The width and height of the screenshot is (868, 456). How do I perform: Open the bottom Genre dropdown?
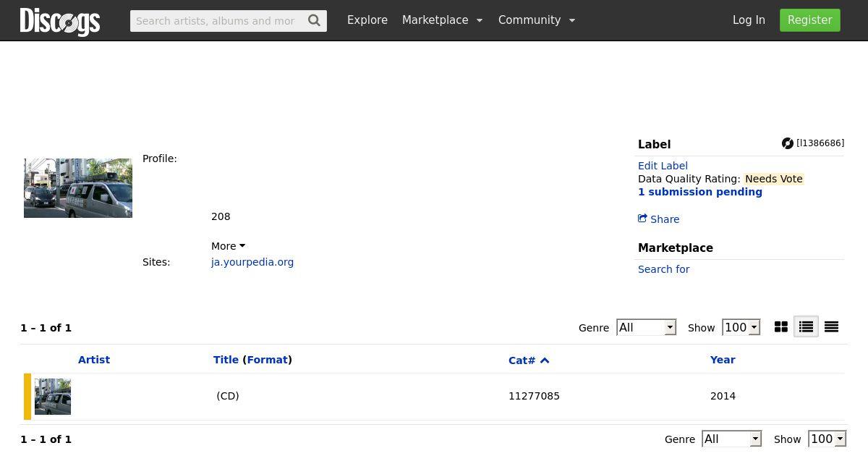732,439
